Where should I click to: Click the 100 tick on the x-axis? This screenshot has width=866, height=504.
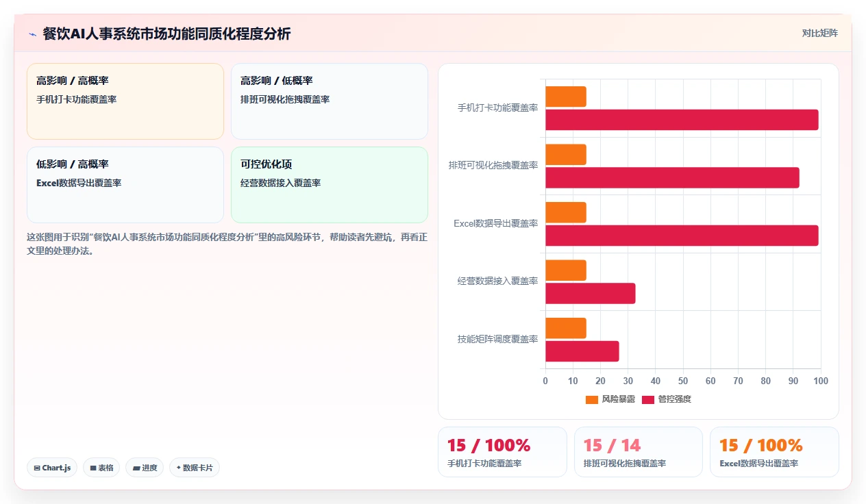point(821,381)
